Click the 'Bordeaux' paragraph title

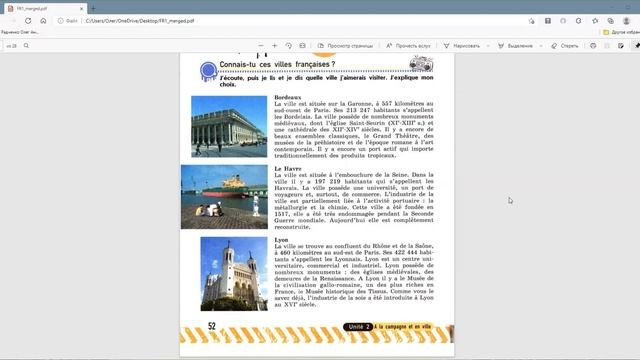288,97
